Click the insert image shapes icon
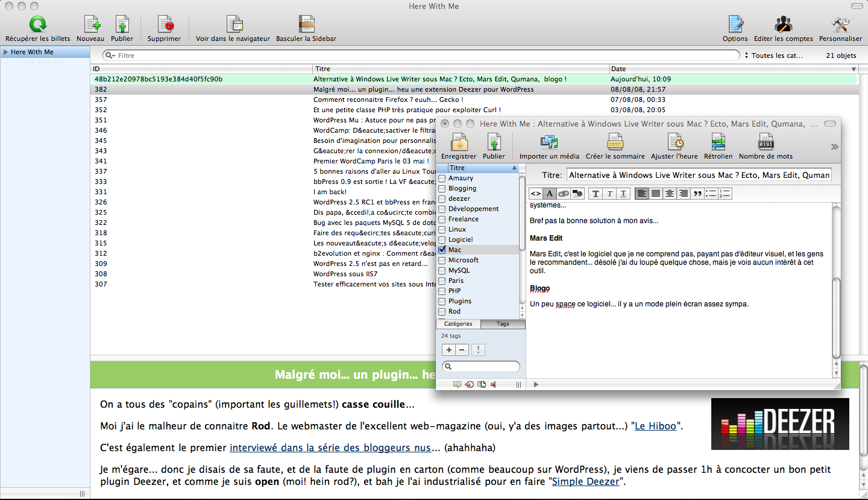The height and width of the screenshot is (500, 868). tap(577, 194)
